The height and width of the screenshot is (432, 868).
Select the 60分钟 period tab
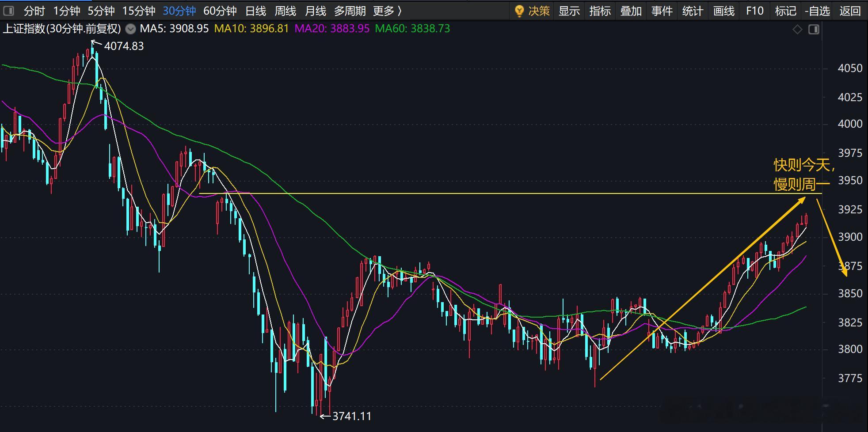(220, 11)
